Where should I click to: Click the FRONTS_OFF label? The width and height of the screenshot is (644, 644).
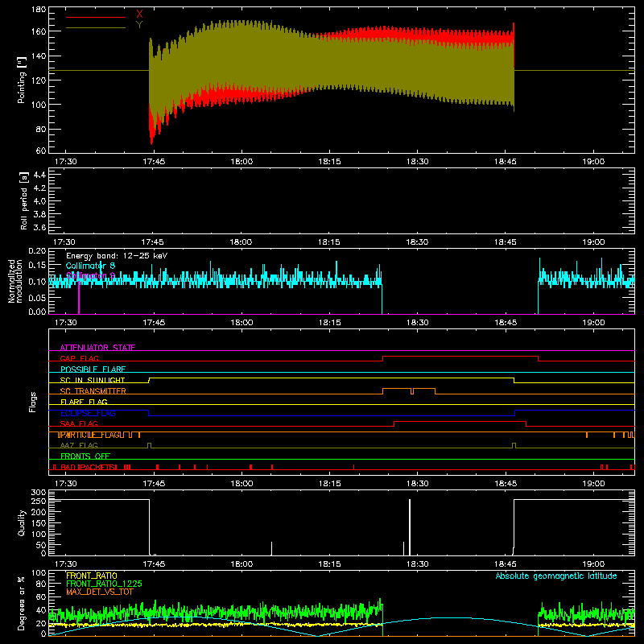pyautogui.click(x=85, y=456)
